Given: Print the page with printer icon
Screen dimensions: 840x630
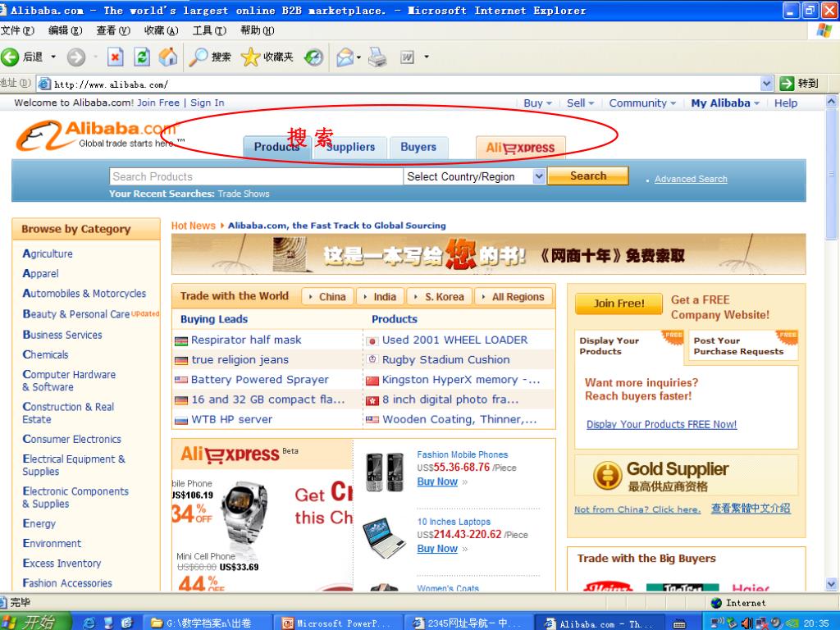Looking at the screenshot, I should [x=377, y=57].
